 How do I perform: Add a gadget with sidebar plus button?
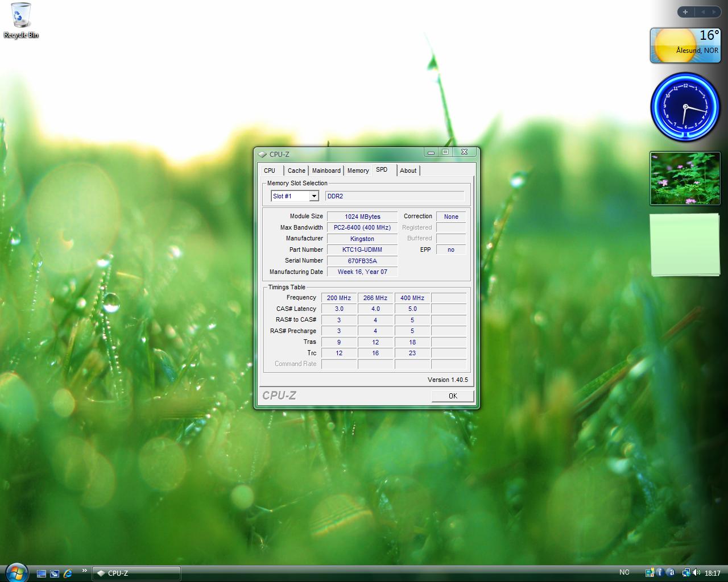point(685,12)
